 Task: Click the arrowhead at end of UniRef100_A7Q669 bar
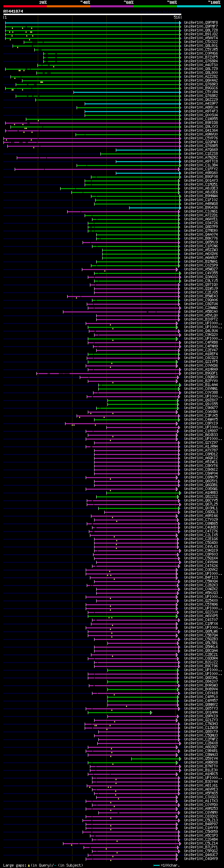(x=180, y=150)
